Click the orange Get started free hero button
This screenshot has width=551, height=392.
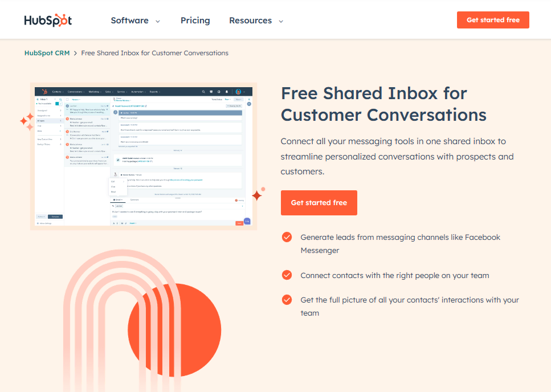tap(319, 202)
